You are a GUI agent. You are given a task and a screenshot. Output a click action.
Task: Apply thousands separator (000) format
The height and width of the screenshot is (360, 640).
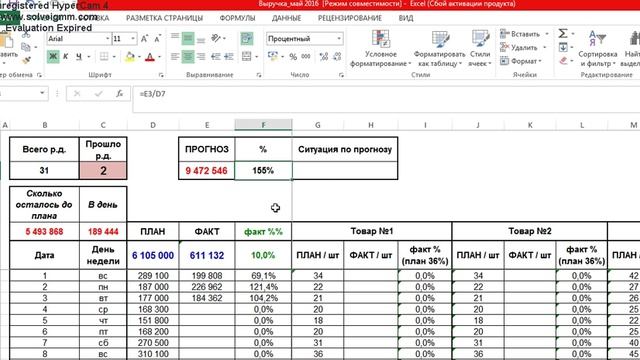click(x=306, y=57)
